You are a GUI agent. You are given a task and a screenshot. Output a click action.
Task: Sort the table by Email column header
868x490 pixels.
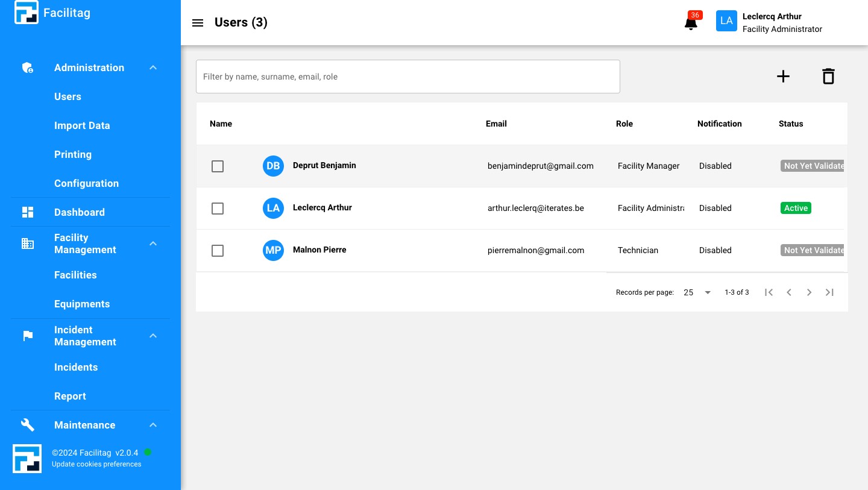[496, 124]
